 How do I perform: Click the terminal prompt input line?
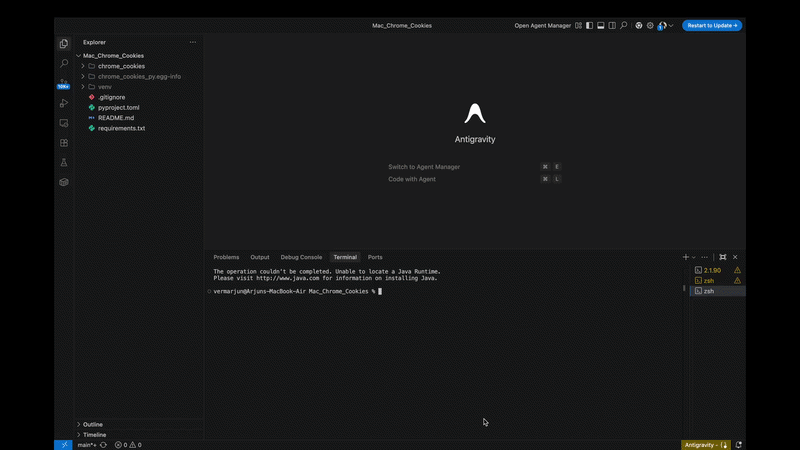click(297, 291)
